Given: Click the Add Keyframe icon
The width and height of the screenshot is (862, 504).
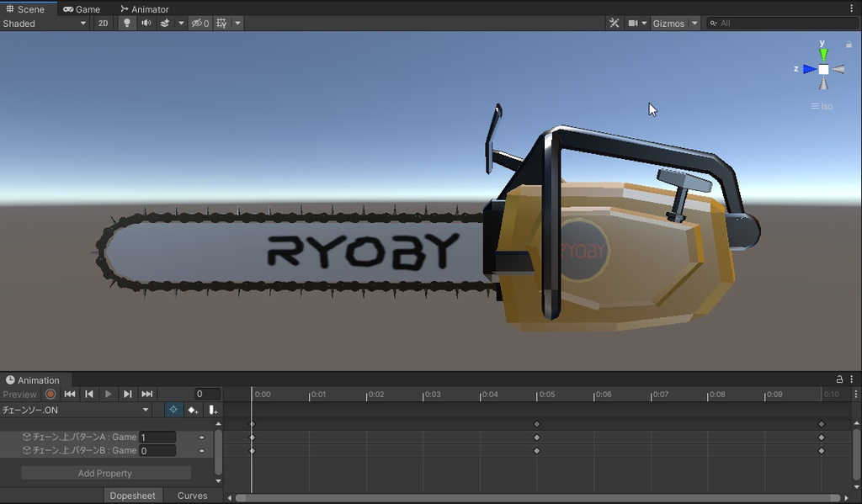Looking at the screenshot, I should pyautogui.click(x=193, y=410).
